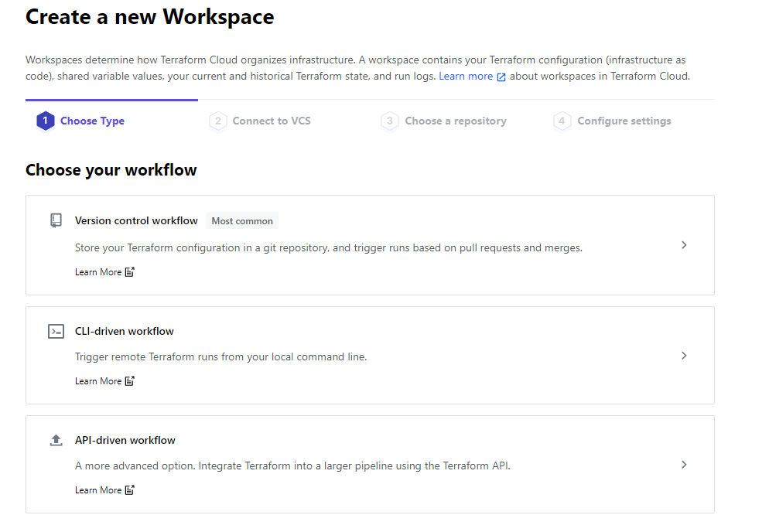
Task: Click the CLI-driven workflow terminal icon
Action: [x=56, y=332]
